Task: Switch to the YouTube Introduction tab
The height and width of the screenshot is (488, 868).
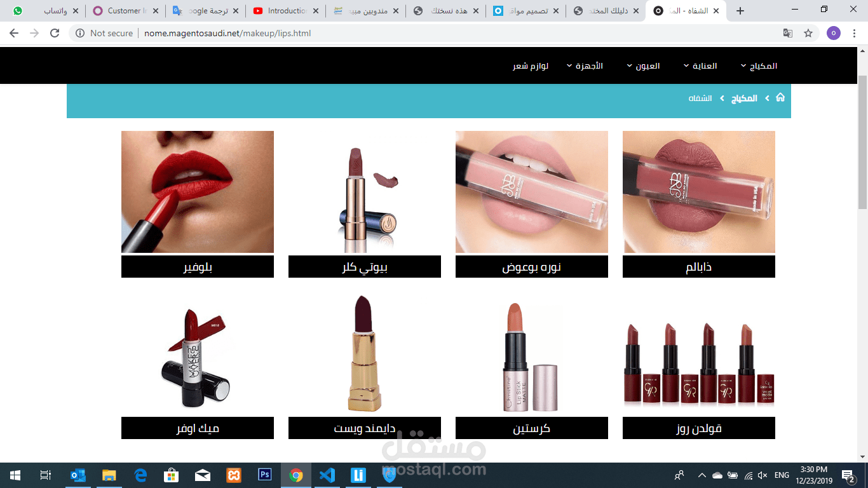Action: pyautogui.click(x=285, y=11)
